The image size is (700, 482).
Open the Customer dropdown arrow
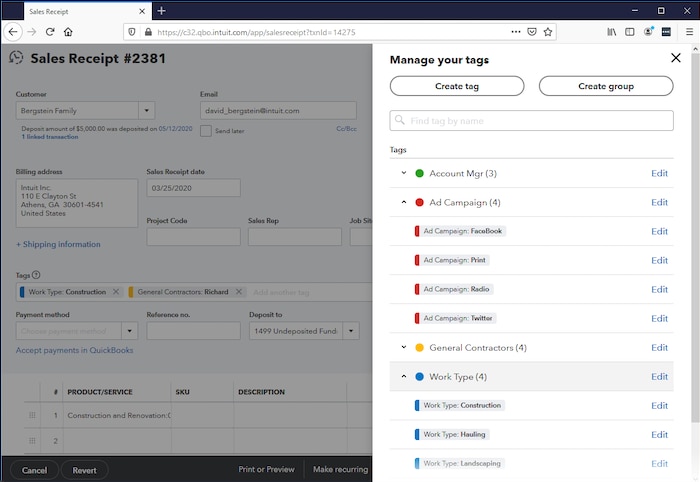tap(146, 110)
